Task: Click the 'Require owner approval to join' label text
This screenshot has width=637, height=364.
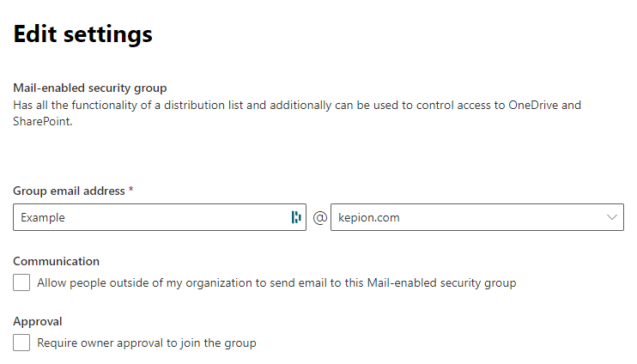Action: point(147,343)
